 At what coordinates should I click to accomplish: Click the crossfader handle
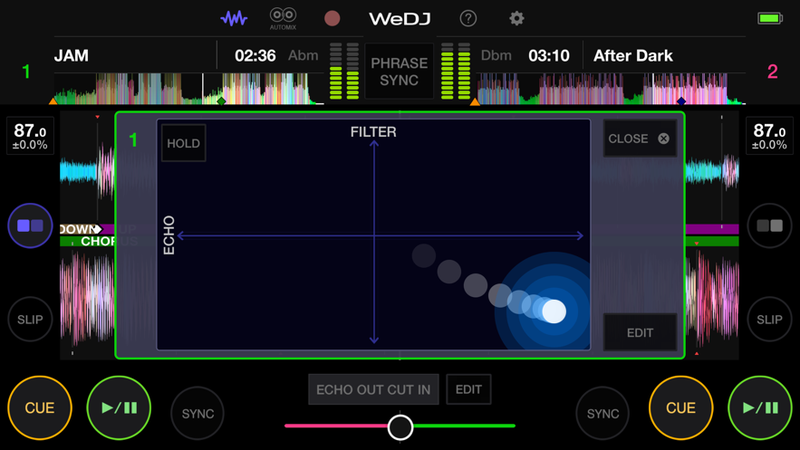click(x=400, y=427)
